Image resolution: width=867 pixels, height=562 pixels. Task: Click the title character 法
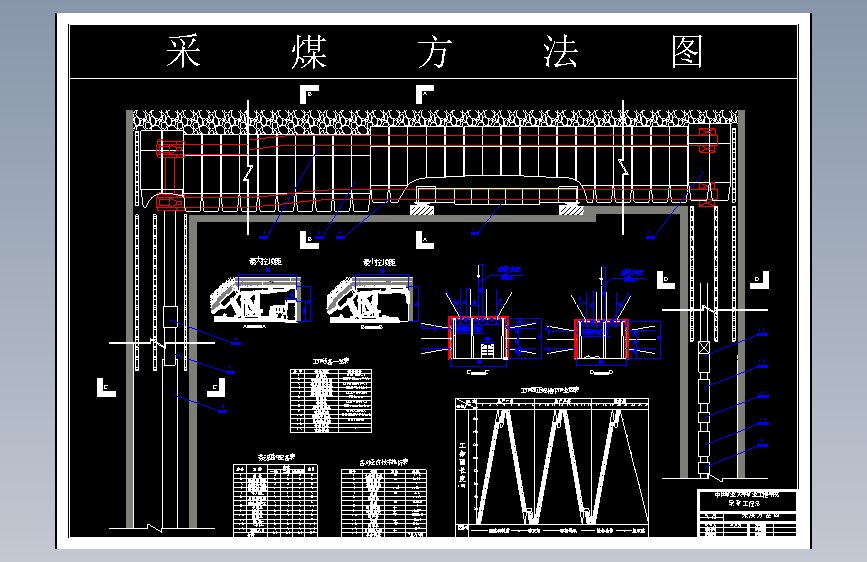pyautogui.click(x=561, y=51)
